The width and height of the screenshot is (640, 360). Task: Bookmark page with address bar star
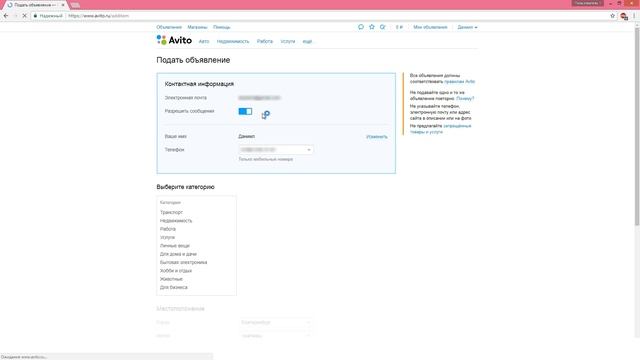pos(613,16)
